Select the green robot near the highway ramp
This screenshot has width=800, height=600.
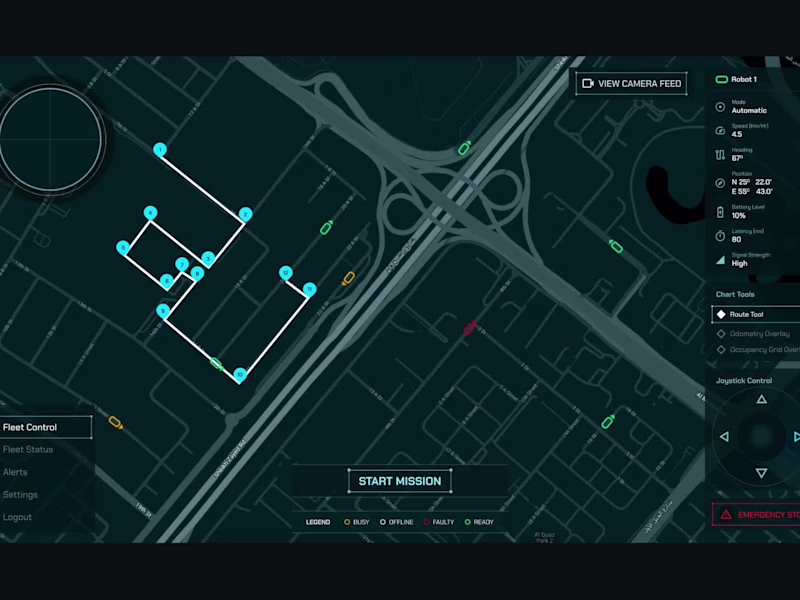coord(464,148)
